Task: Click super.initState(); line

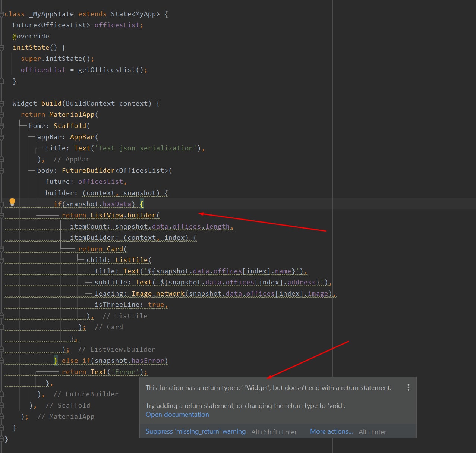Action: [x=57, y=59]
